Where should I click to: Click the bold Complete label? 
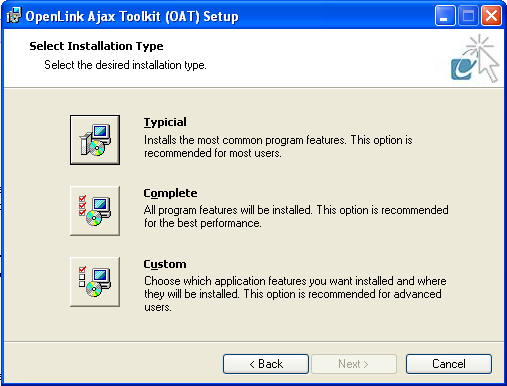(170, 193)
